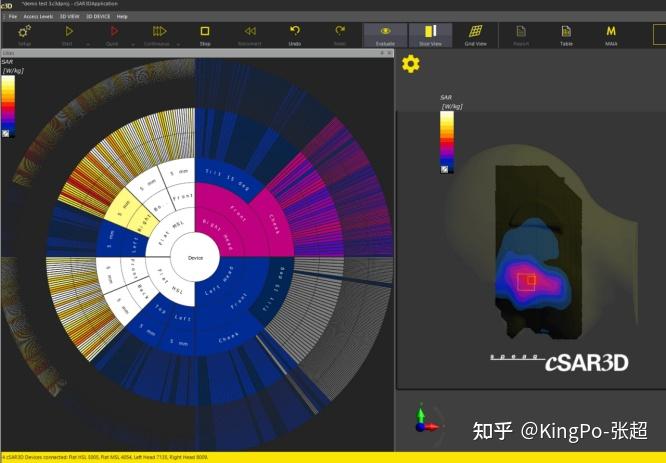Select the central Device node of the sunburst

tap(195, 257)
